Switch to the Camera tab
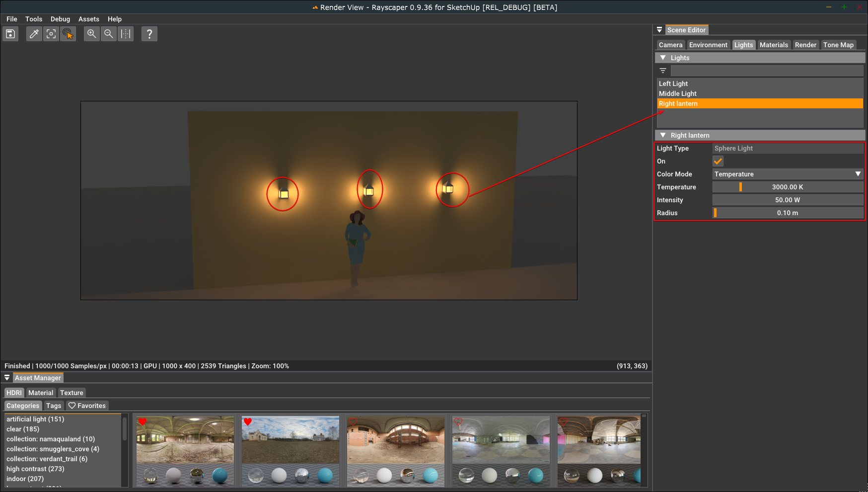868x492 pixels. click(x=670, y=45)
